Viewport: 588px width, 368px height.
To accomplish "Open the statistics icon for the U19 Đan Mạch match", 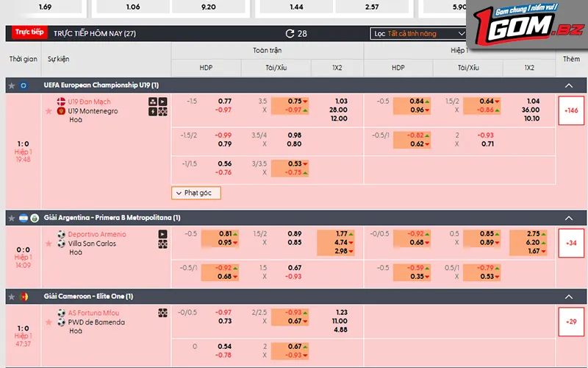I will [153, 102].
